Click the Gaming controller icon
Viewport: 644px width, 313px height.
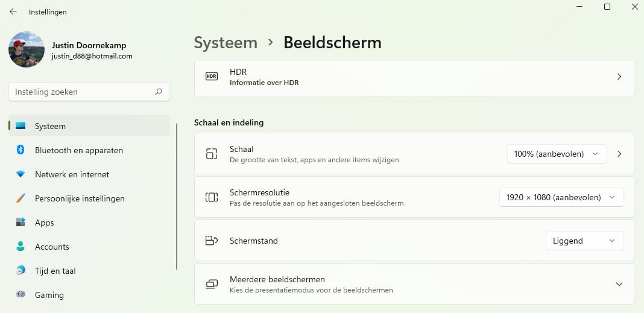[x=21, y=295]
